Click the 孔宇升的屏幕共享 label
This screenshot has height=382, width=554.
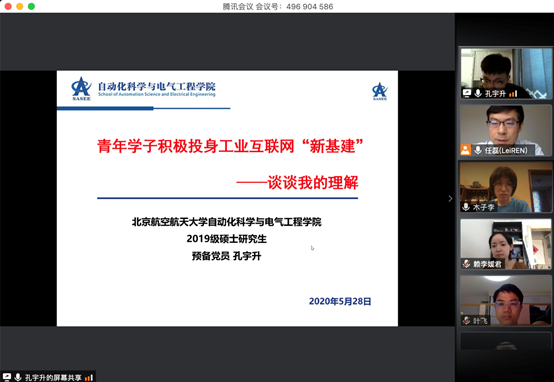[x=53, y=377]
